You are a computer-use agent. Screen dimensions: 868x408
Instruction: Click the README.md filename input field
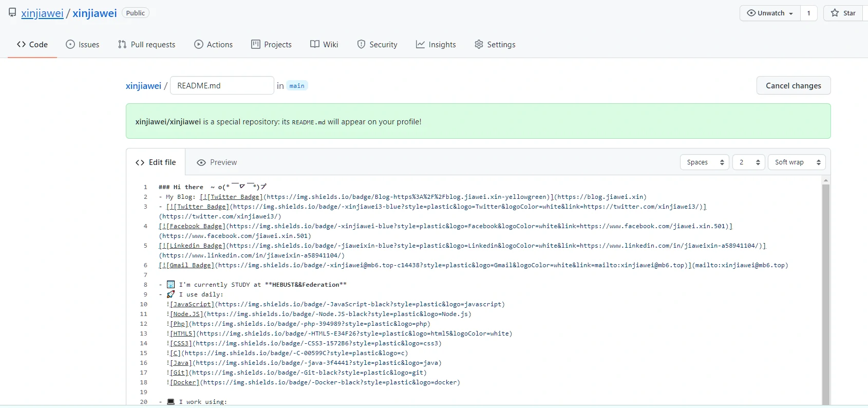click(222, 86)
